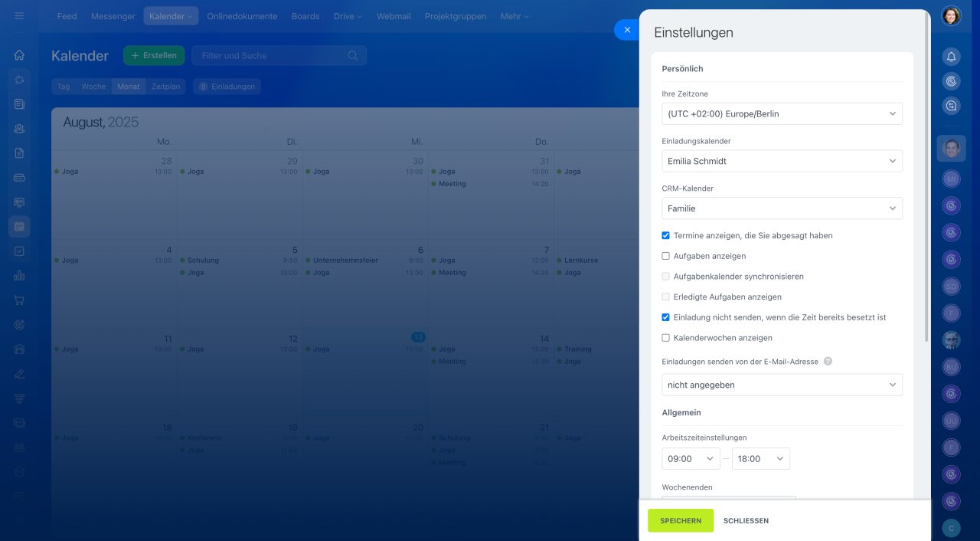Switch calendar to Tag view
Viewport: 980px width, 541px height.
[64, 87]
